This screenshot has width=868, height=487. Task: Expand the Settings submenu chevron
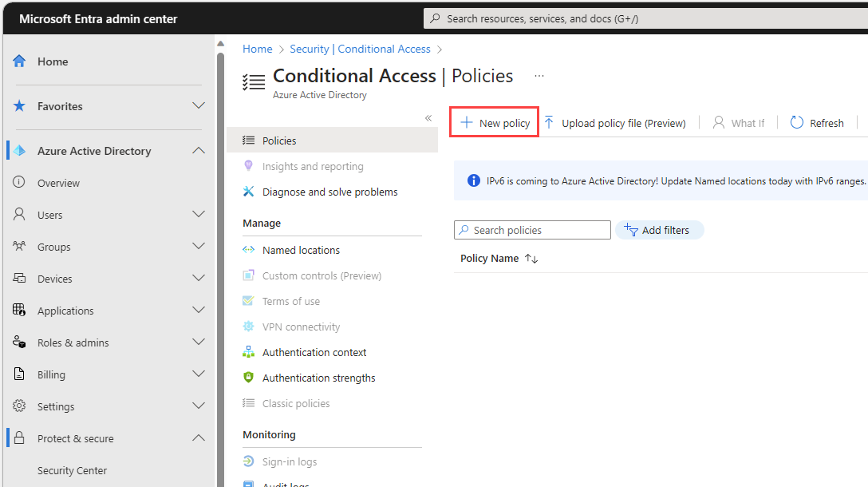[198, 406]
